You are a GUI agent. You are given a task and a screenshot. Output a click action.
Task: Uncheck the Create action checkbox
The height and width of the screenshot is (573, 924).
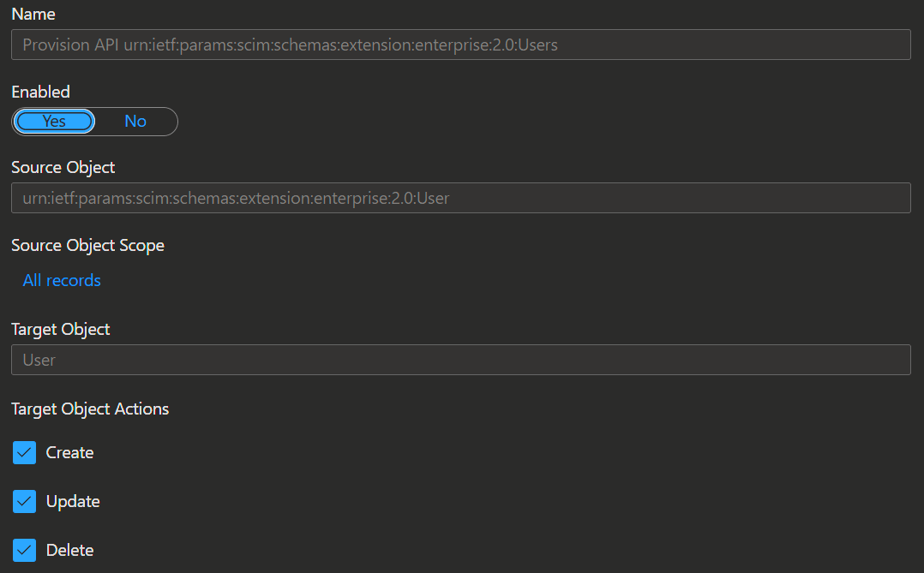pos(24,452)
